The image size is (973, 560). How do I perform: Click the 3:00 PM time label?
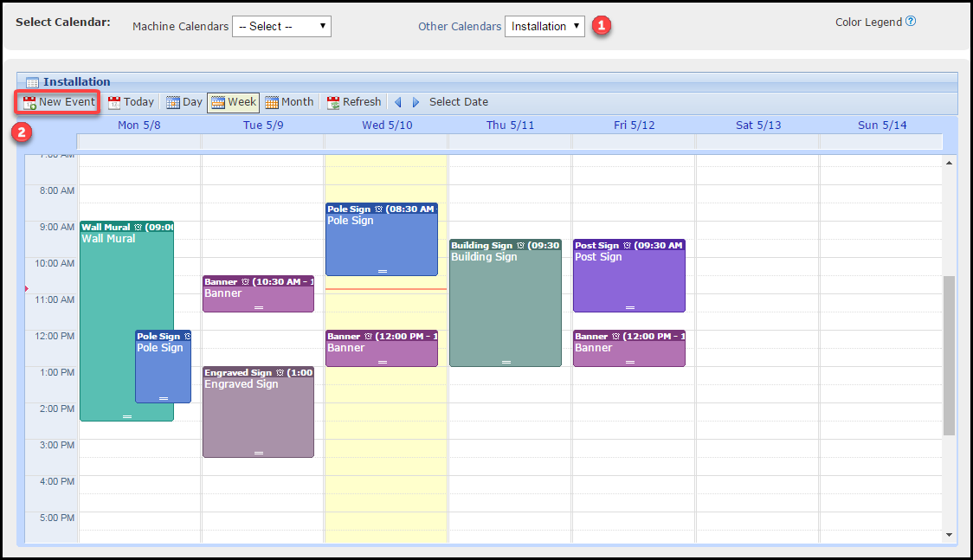57,445
